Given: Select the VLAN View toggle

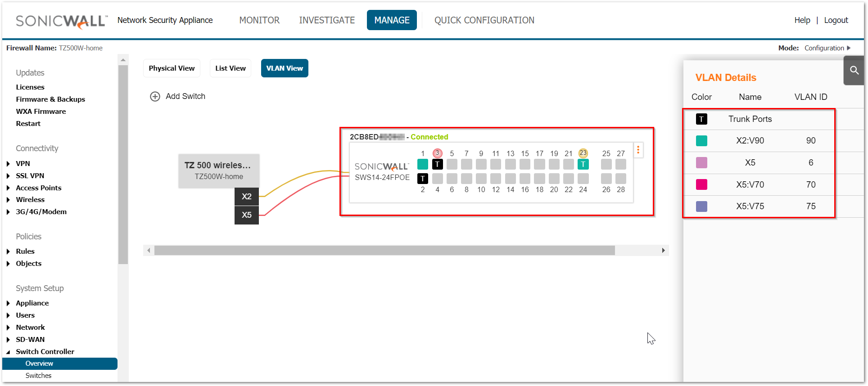Looking at the screenshot, I should 285,68.
